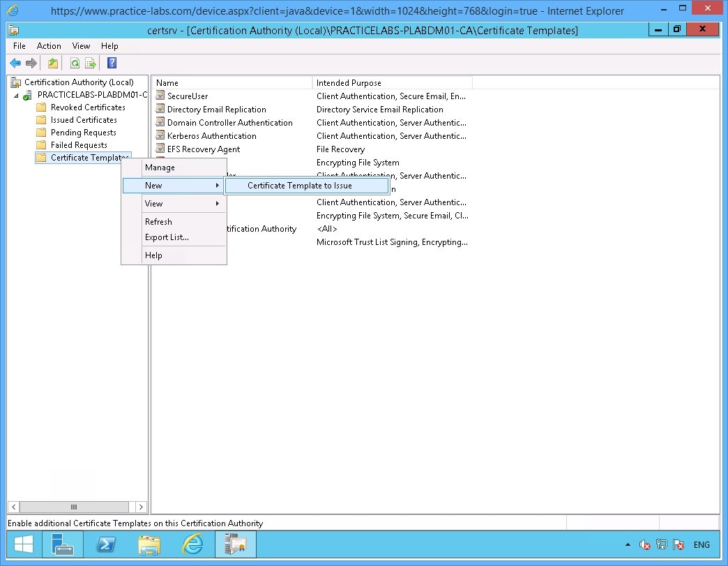Expand the PRACTICELABS-PLABDM01-C node
Image resolution: width=728 pixels, height=566 pixels.
[17, 94]
